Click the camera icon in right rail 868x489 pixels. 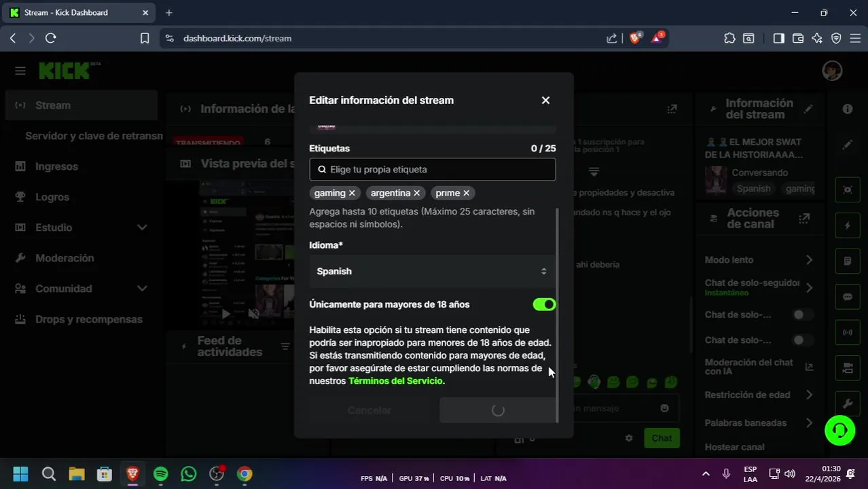coord(848,368)
